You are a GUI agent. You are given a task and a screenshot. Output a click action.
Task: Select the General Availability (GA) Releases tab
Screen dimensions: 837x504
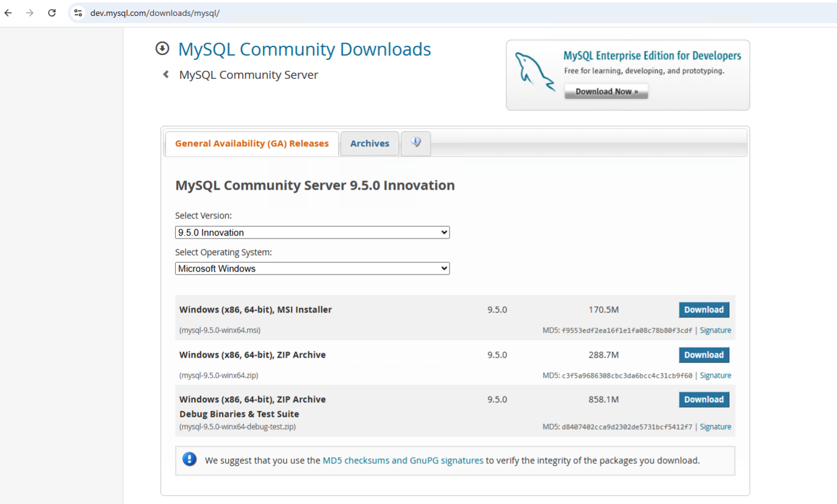[x=251, y=143]
